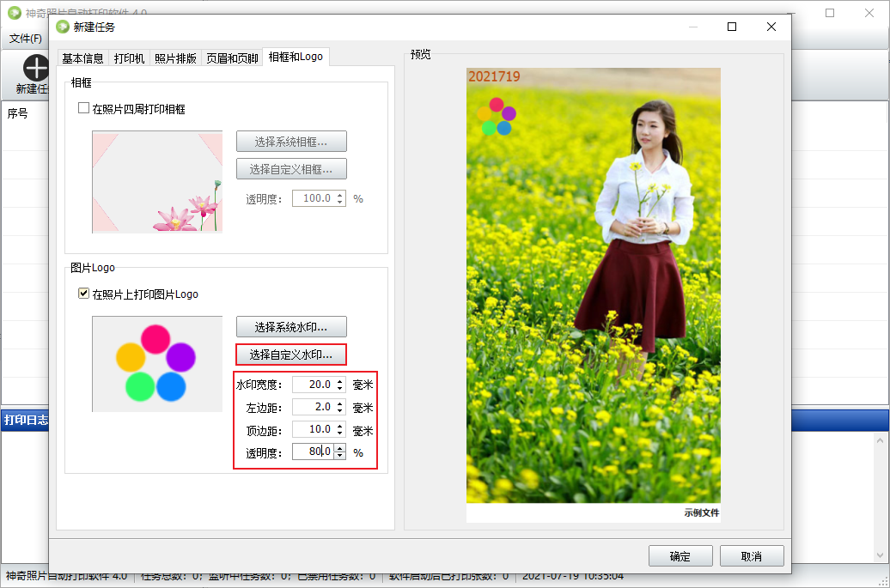Uncheck 在照片上打印图片Logo checkbox
Image resolution: width=890 pixels, height=588 pixels.
coord(84,294)
